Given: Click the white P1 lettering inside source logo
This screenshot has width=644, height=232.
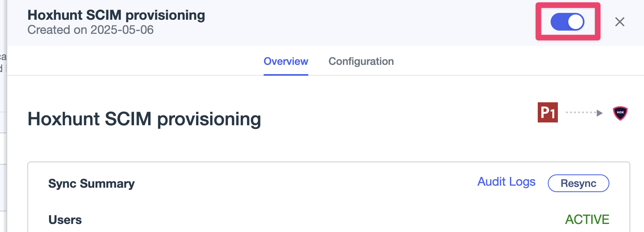Looking at the screenshot, I should click(x=548, y=112).
